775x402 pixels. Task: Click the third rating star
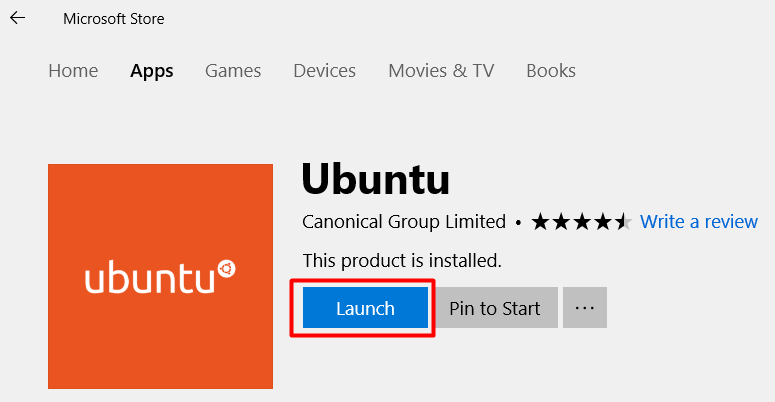(x=582, y=222)
